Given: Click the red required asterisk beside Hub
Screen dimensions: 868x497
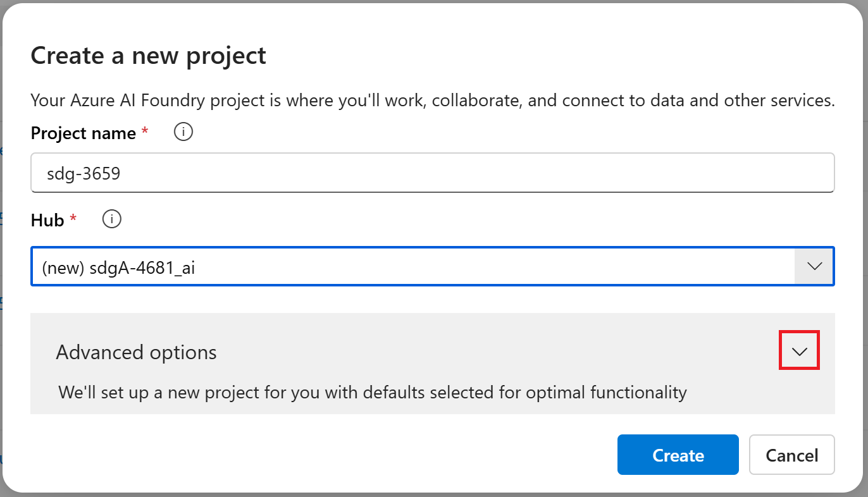Looking at the screenshot, I should [x=73, y=218].
